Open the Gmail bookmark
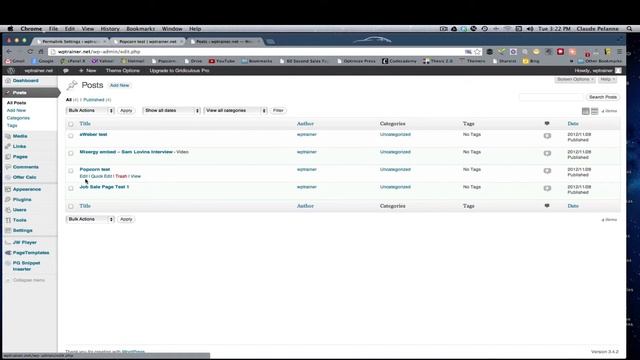The image size is (640, 360). click(15, 61)
